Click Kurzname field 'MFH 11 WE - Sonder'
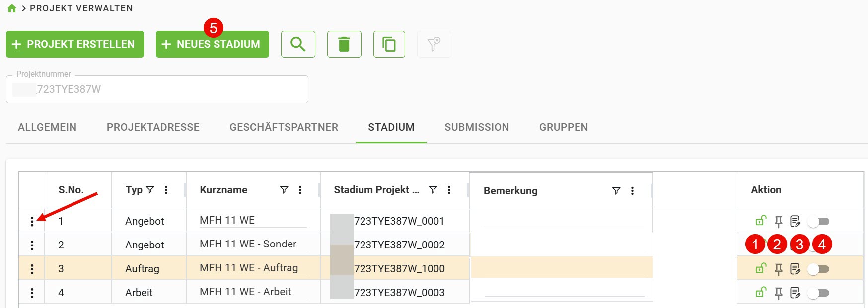This screenshot has height=308, width=868. click(248, 244)
